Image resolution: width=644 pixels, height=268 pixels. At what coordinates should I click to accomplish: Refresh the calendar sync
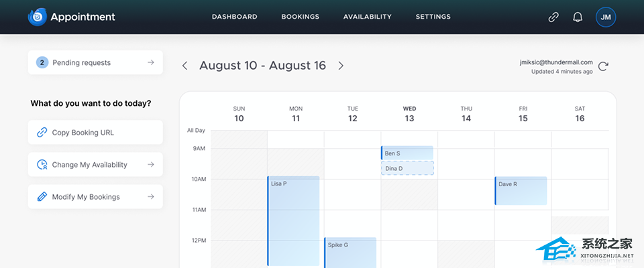(x=603, y=66)
